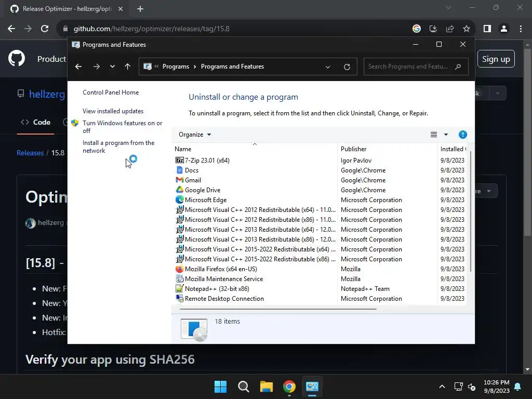
Task: Show hidden system tray icons
Action: (x=442, y=387)
